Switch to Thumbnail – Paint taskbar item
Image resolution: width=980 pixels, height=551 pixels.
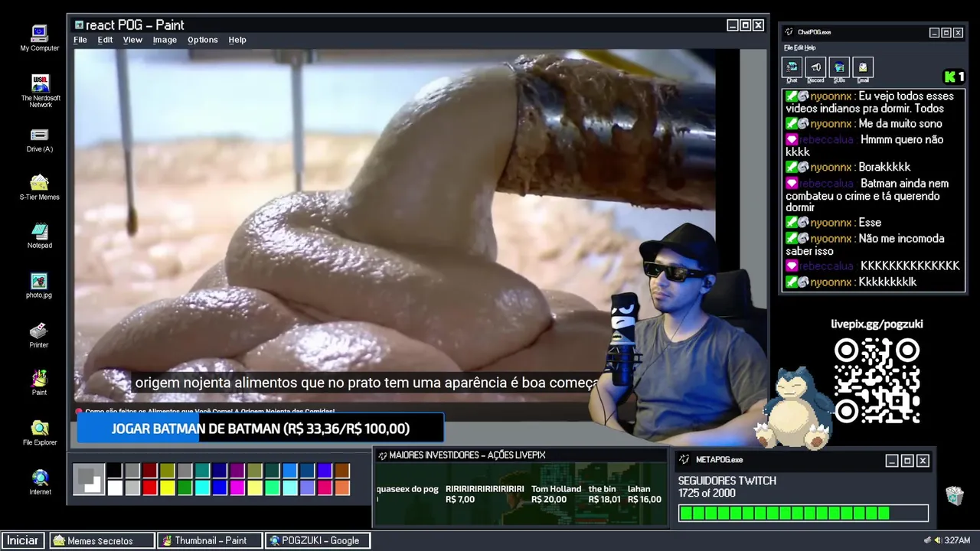point(210,540)
